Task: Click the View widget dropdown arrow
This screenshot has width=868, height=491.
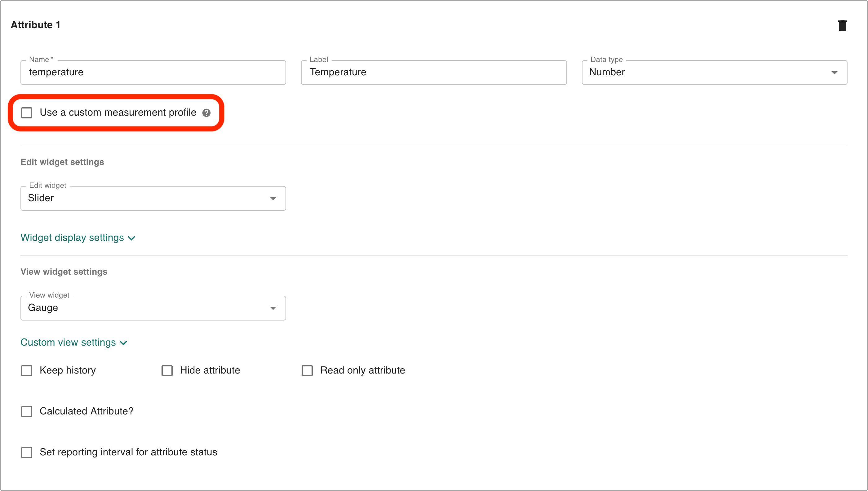Action: 273,308
